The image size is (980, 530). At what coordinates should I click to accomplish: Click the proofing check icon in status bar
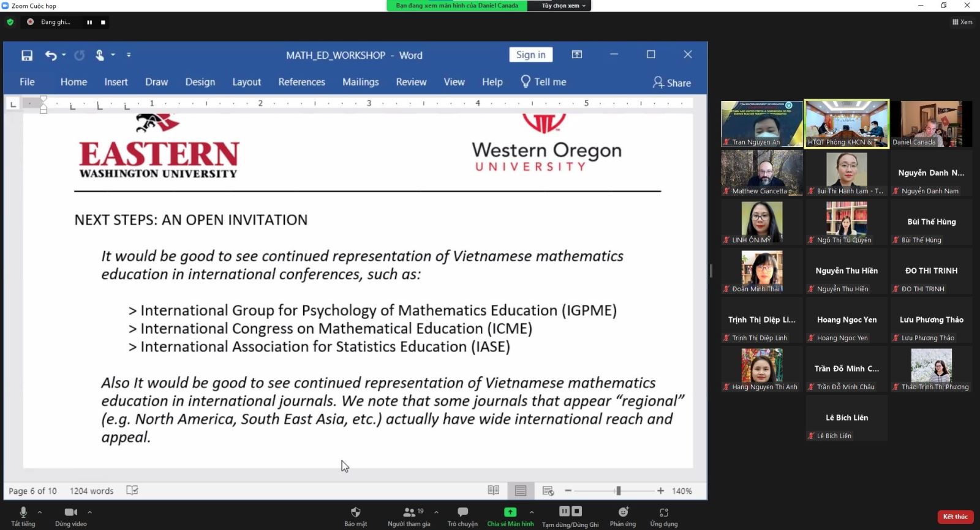click(132, 490)
